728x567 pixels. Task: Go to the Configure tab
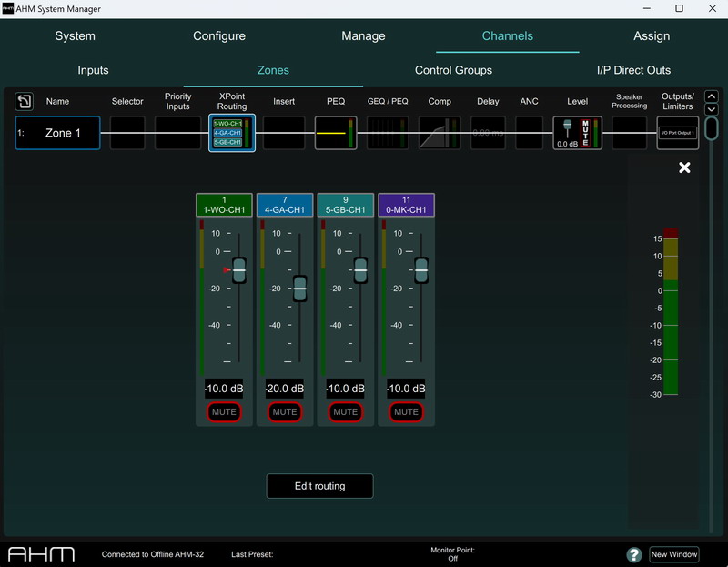(x=219, y=36)
